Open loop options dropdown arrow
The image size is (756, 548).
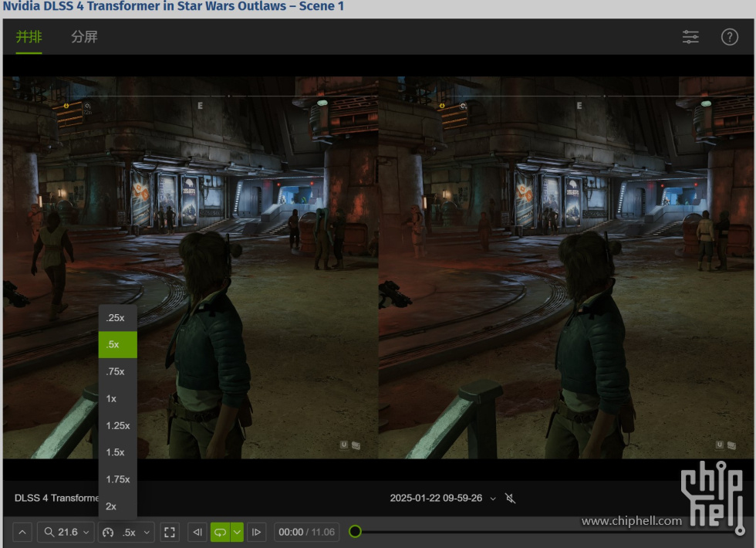[238, 532]
